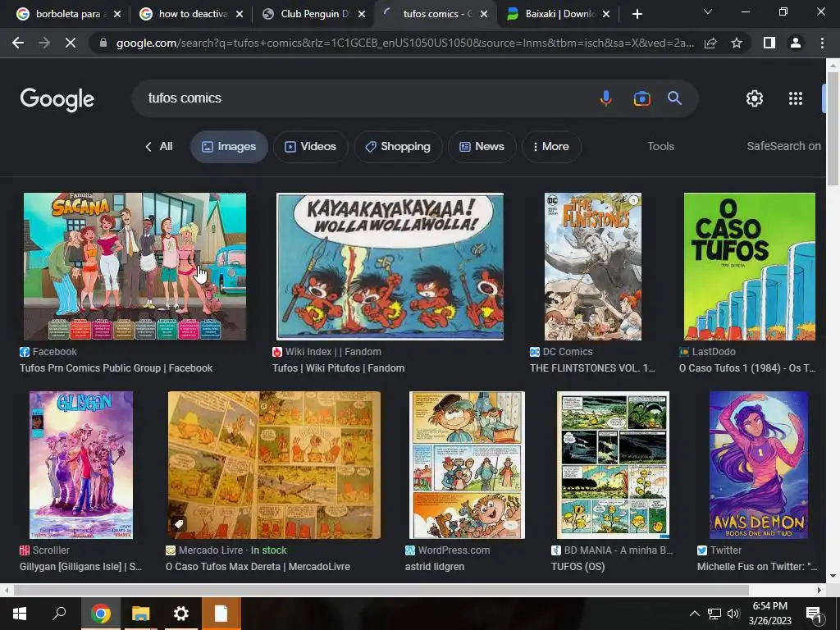Open the Tools options
Viewport: 840px width, 630px height.
660,146
